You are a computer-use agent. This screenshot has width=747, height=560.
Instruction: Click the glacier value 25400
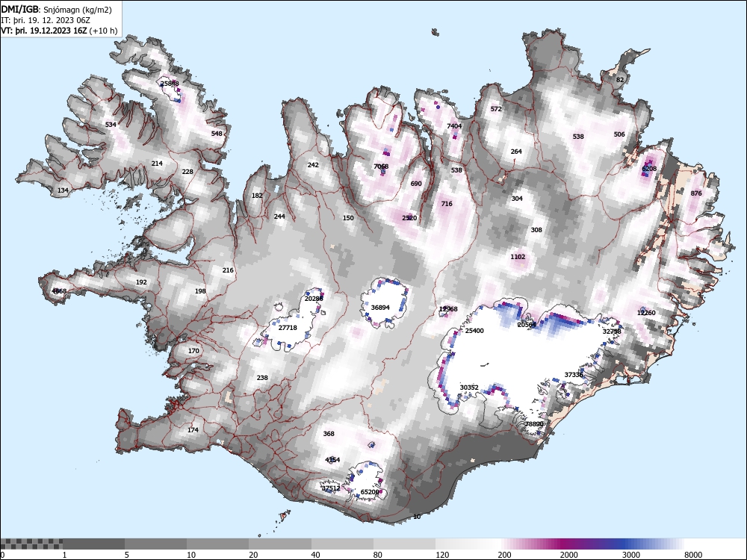474,331
